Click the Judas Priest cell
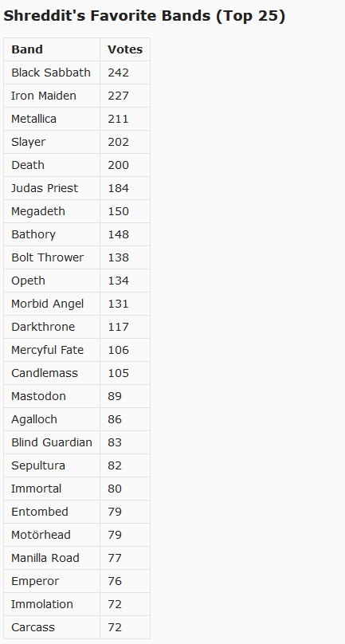 pyautogui.click(x=52, y=188)
